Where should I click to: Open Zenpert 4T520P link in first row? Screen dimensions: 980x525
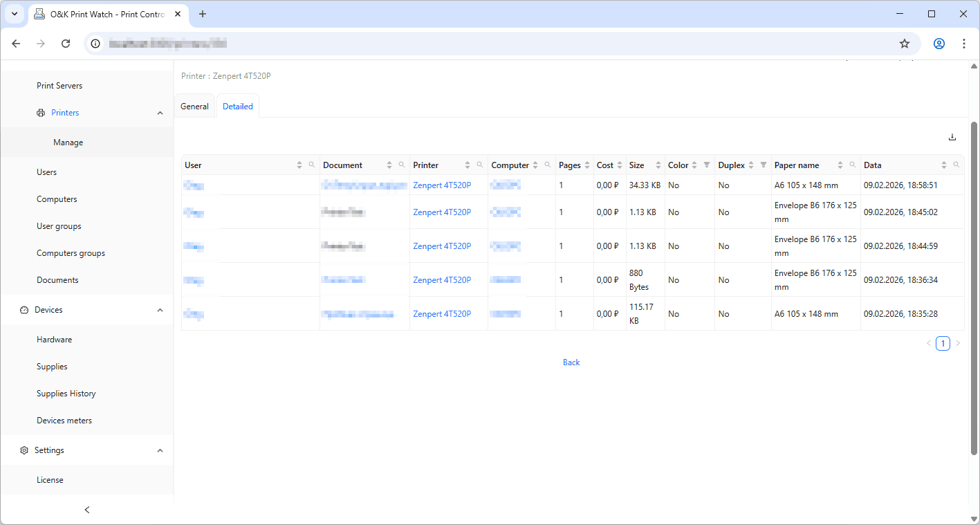click(x=442, y=185)
